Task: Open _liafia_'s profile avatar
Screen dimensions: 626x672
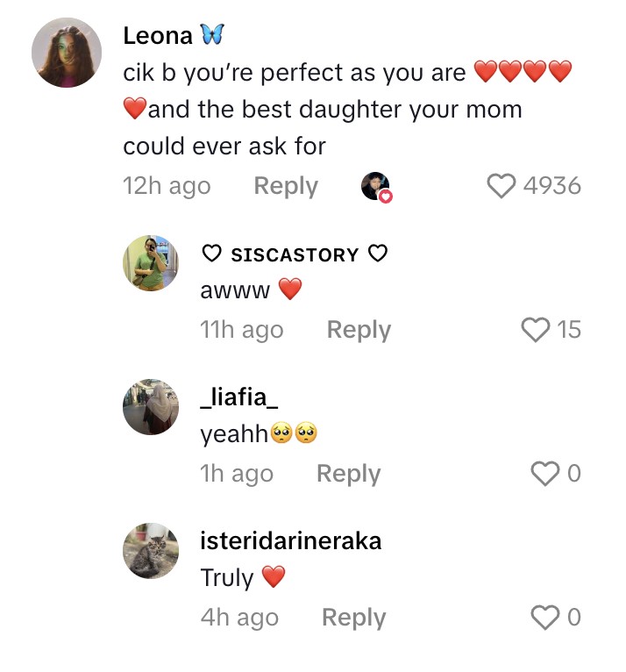Action: coord(151,406)
